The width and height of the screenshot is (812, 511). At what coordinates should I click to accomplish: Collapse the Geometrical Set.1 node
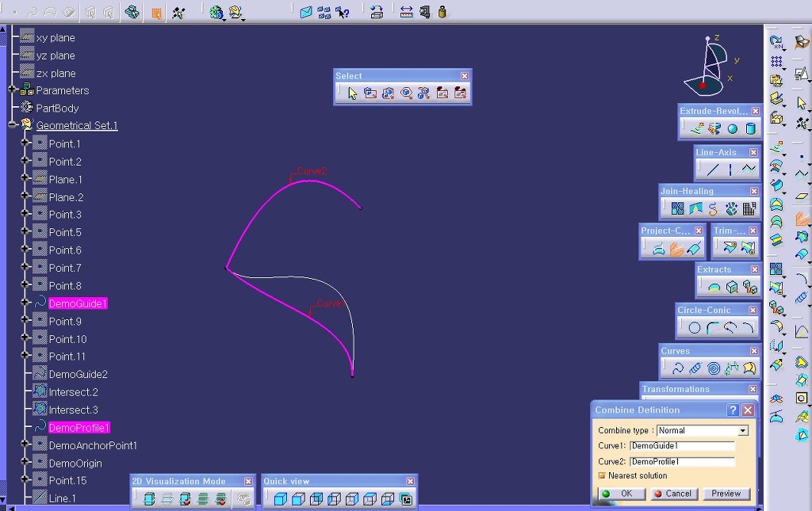click(13, 125)
